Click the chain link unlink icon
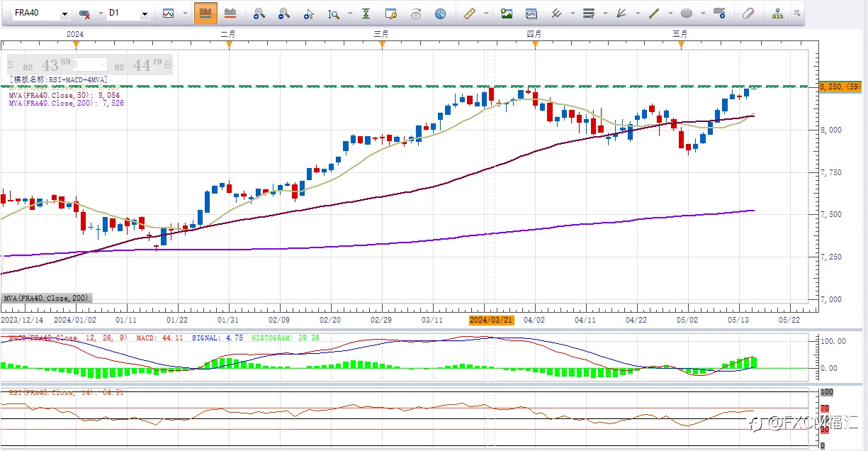 click(x=84, y=13)
